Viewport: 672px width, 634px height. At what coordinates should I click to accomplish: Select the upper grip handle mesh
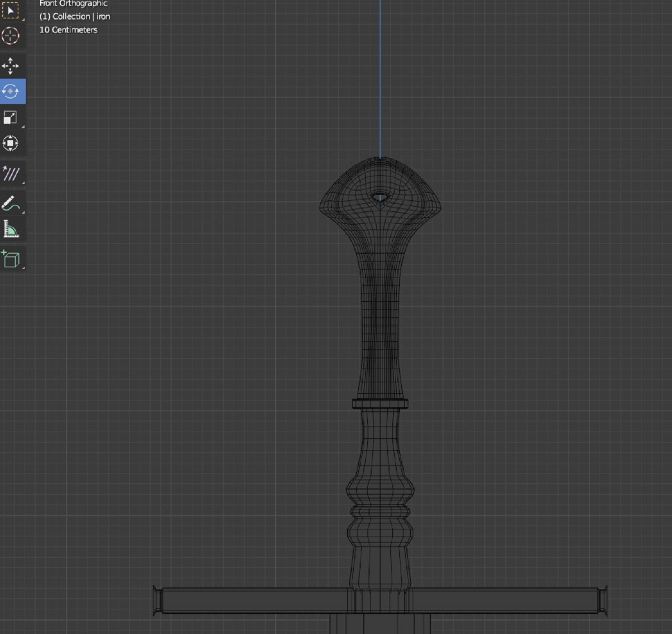point(380,326)
